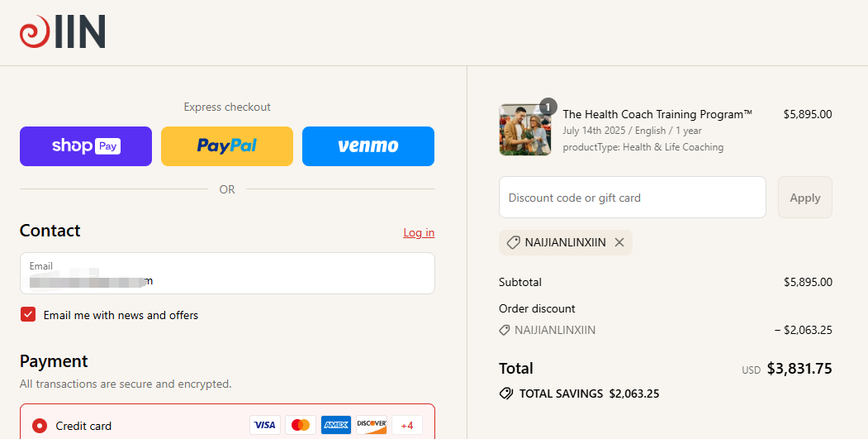This screenshot has width=868, height=439.
Task: Click the Mastercard icon
Action: point(301,425)
